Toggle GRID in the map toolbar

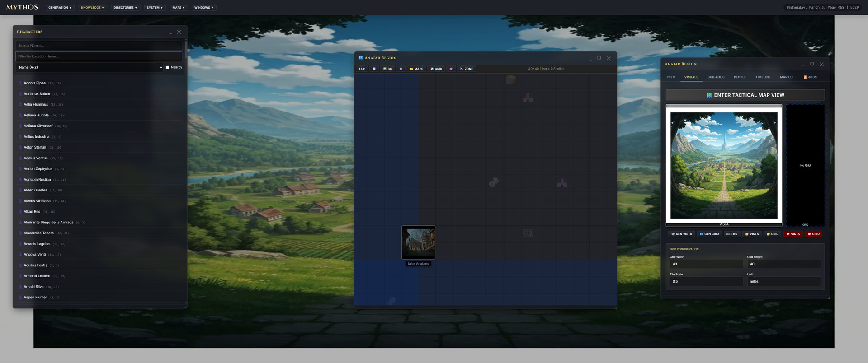436,69
